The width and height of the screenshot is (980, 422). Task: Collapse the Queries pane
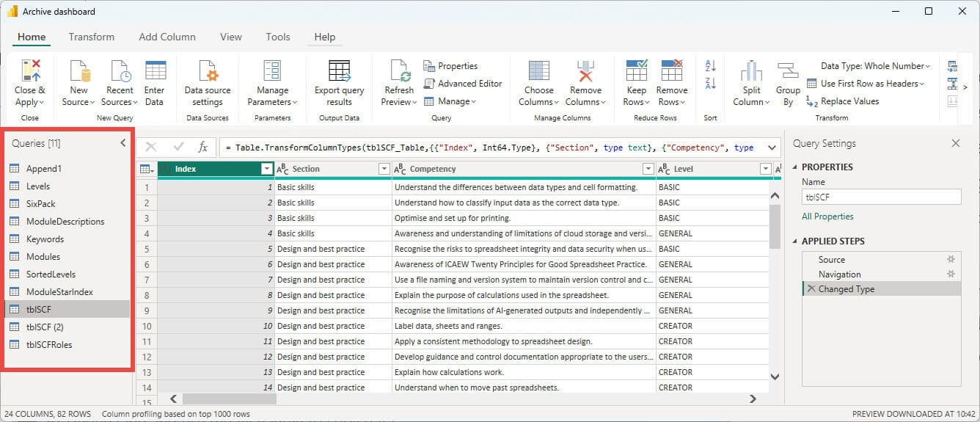coord(122,143)
